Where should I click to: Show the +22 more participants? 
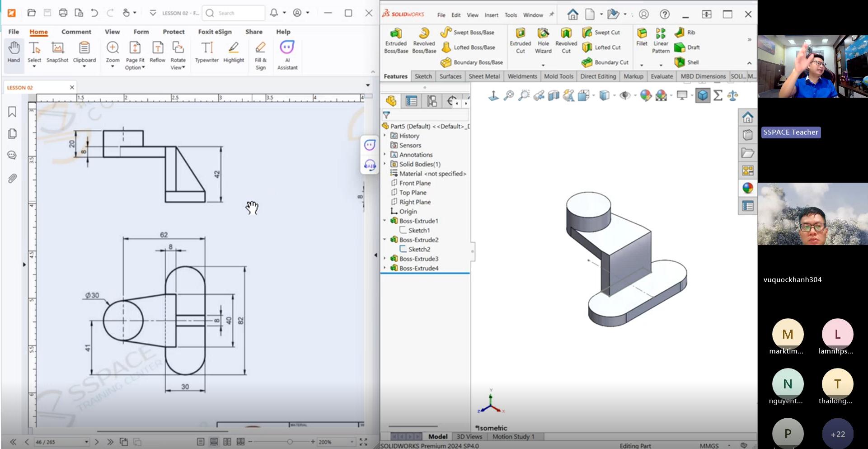click(x=838, y=434)
